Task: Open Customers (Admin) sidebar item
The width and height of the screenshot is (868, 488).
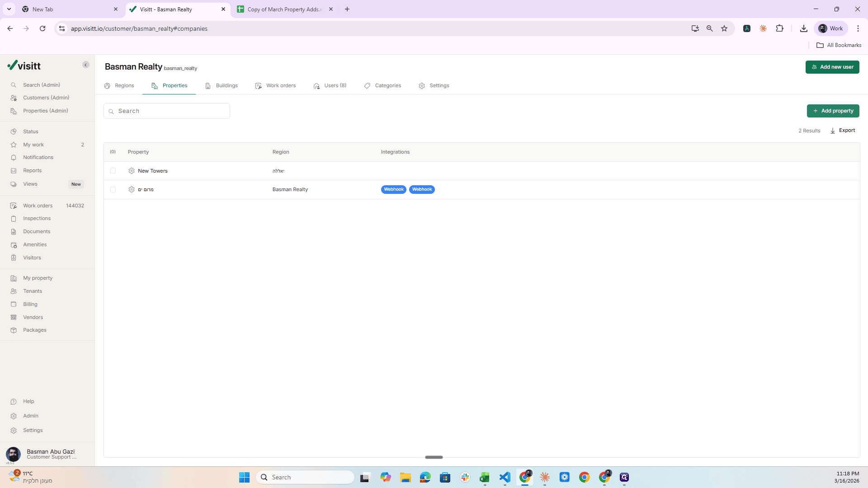Action: click(46, 98)
